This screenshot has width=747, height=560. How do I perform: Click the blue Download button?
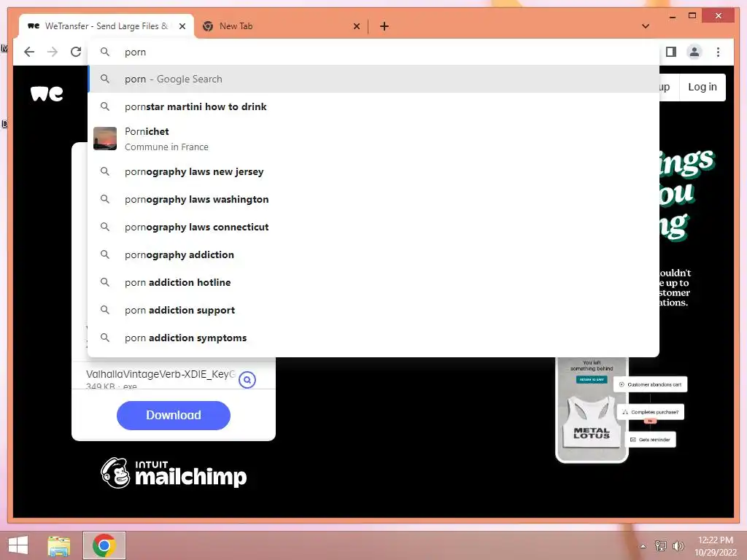coord(174,415)
